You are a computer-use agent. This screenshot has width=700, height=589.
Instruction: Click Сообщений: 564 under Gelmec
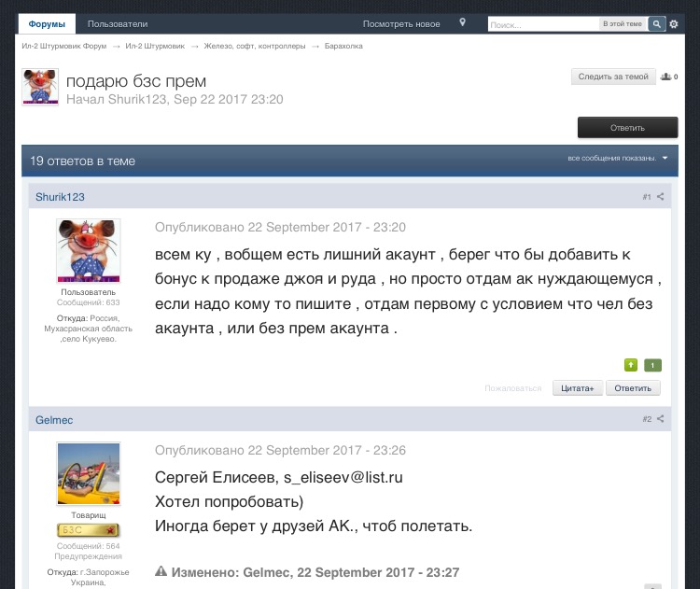pyautogui.click(x=88, y=546)
